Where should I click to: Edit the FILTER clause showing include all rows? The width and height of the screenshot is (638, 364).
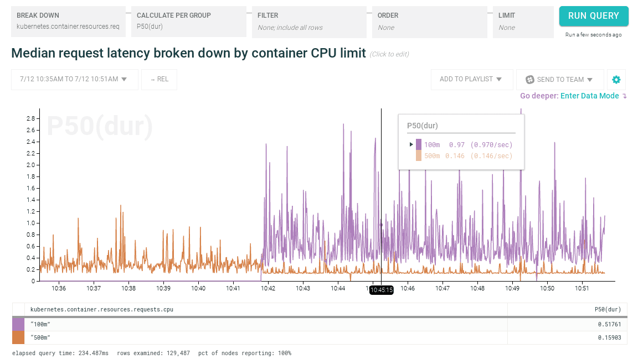point(308,22)
